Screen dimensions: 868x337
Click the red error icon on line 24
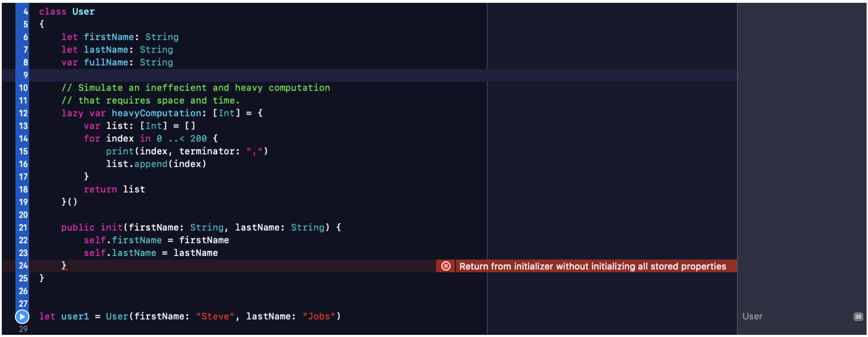[446, 266]
